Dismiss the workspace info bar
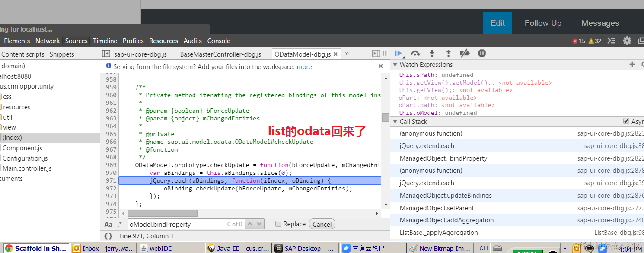The image size is (644, 253). (381, 66)
